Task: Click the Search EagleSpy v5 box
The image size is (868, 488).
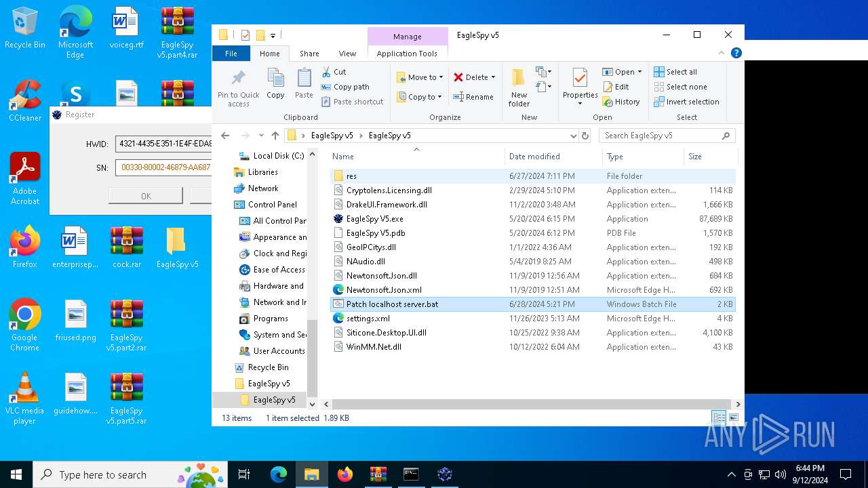Action: (667, 136)
